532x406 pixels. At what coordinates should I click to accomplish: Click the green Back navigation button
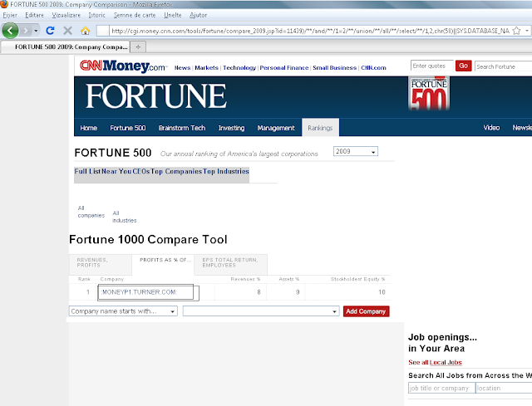(10, 31)
